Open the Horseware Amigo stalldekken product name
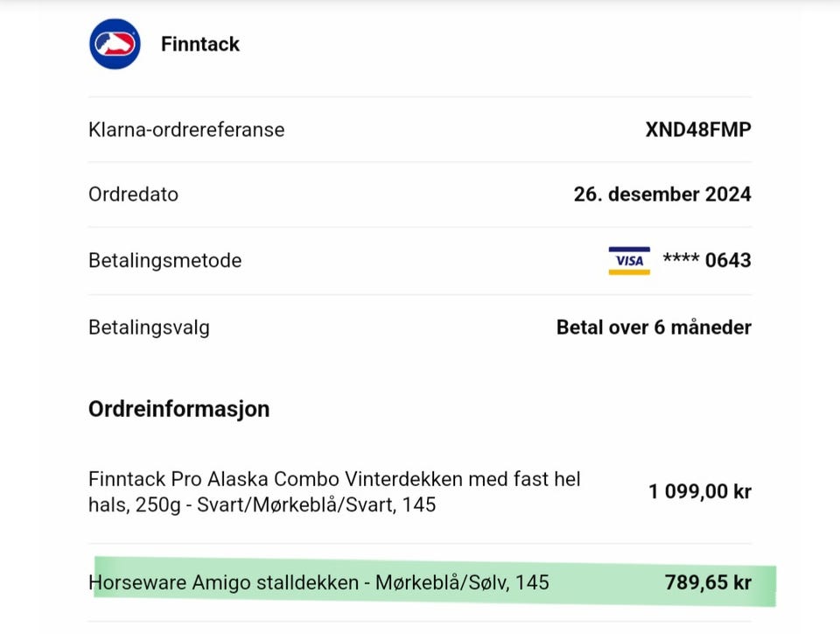The image size is (840, 634). point(222,582)
